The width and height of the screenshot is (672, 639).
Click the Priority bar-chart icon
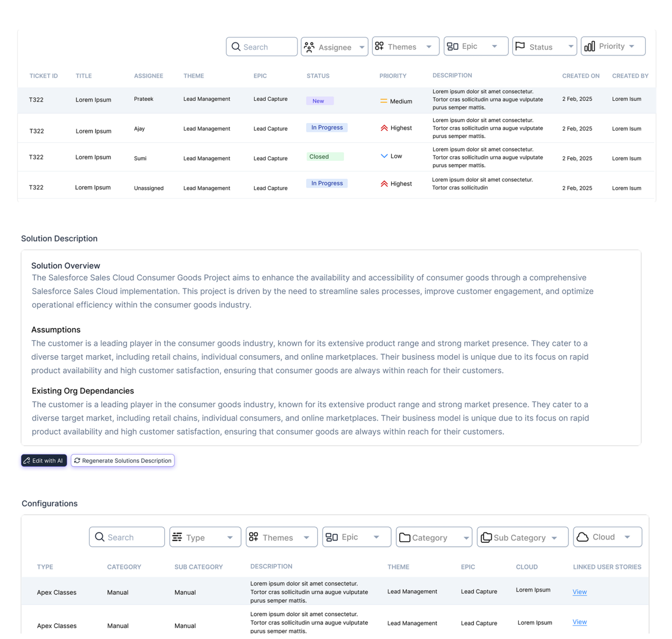click(x=590, y=46)
